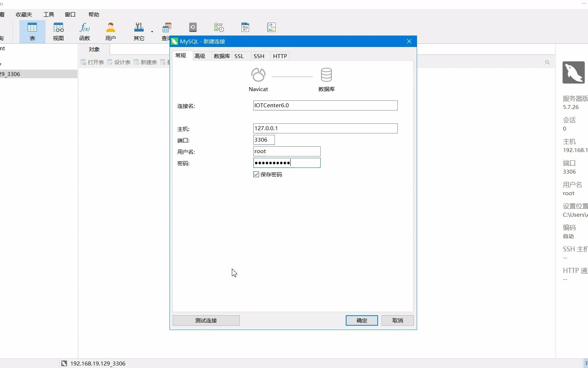The height and width of the screenshot is (368, 588).
Task: Click the 数据库 cylinder icon in dialog
Action: pos(326,75)
